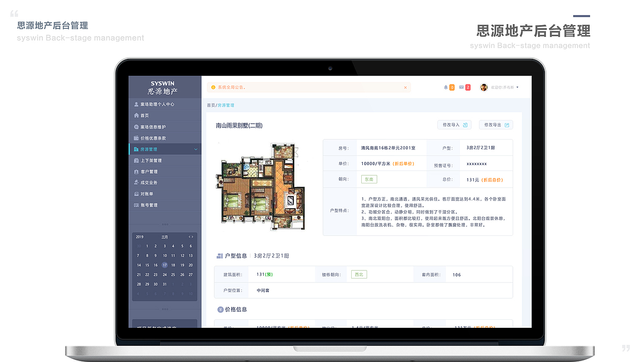
Task: Click the 131元 total price value
Action: pyautogui.click(x=473, y=180)
